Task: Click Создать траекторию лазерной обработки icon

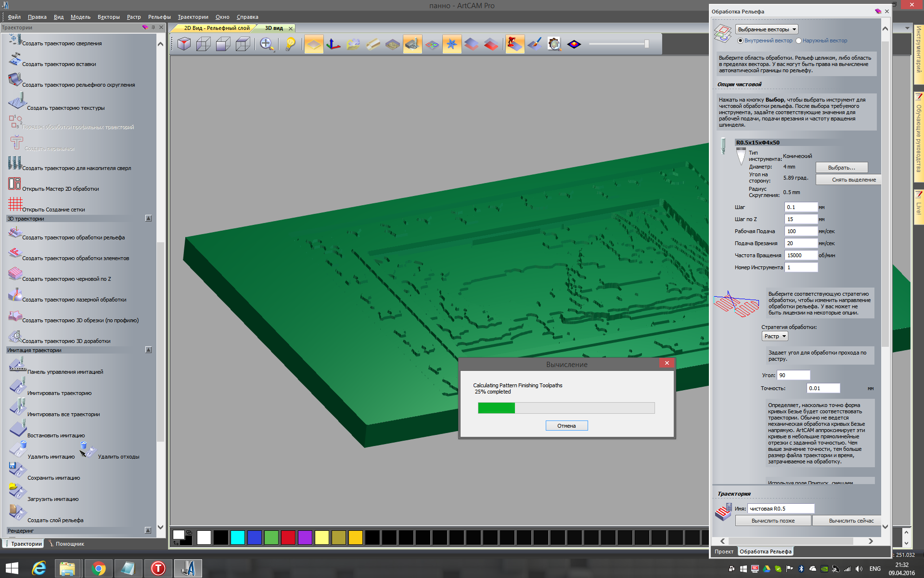Action: (15, 295)
